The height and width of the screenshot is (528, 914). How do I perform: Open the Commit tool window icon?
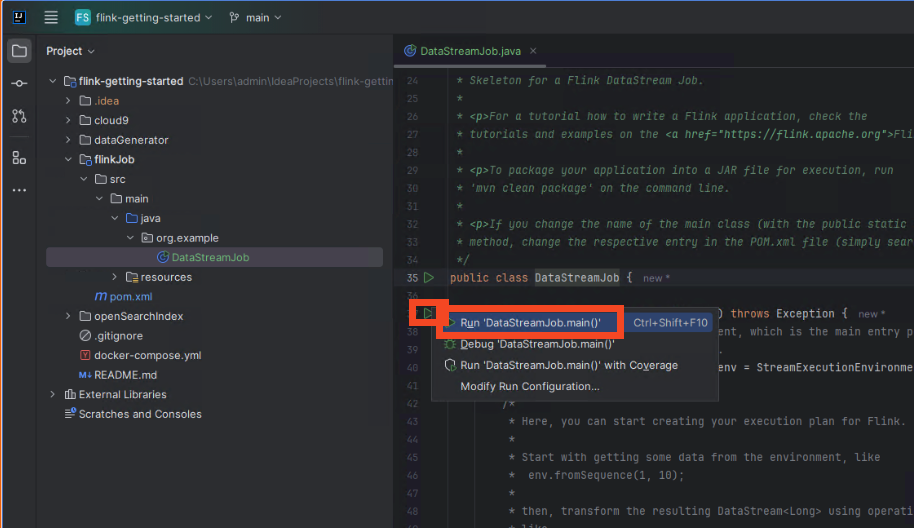tap(19, 83)
